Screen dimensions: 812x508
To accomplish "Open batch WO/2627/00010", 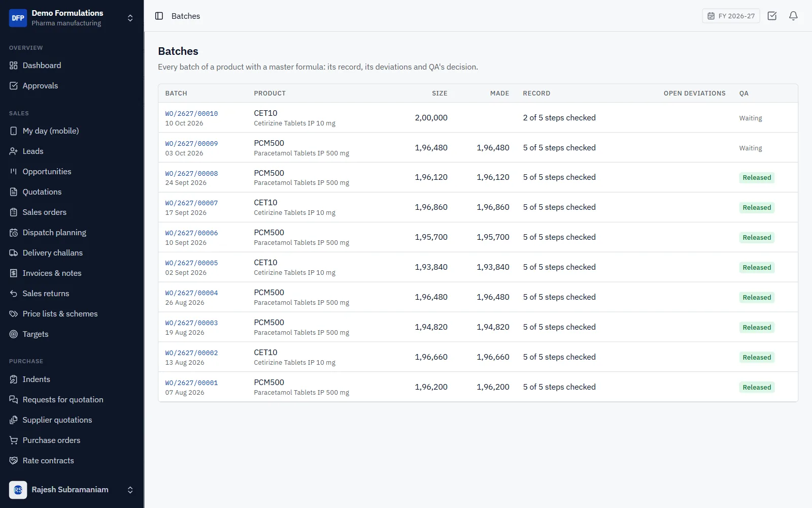I will (x=191, y=114).
